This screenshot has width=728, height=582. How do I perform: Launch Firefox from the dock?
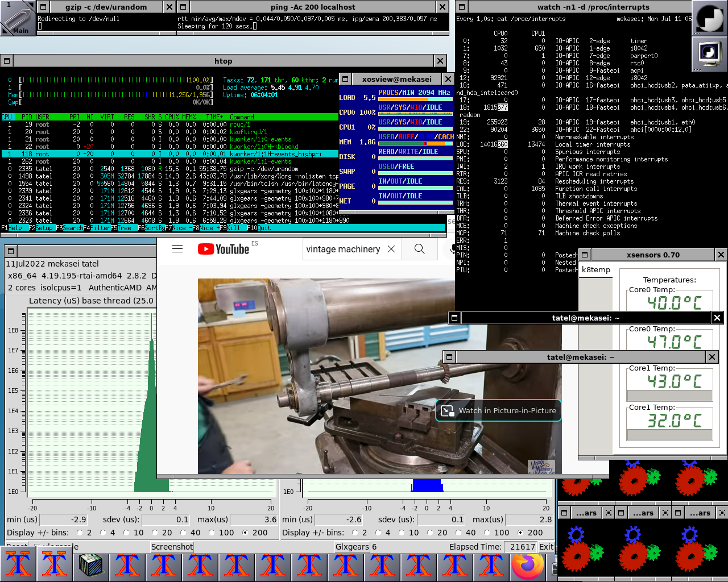point(527,566)
